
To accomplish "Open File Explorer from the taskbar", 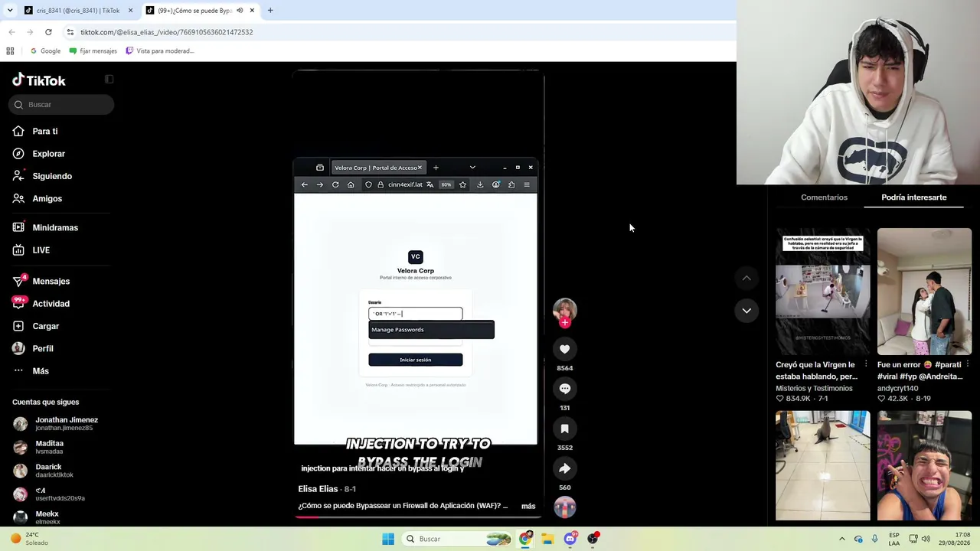I will pos(547,539).
